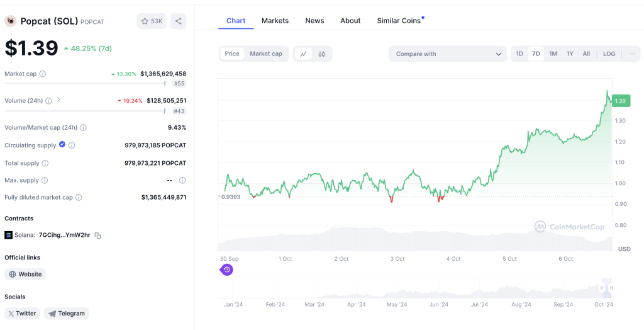Open the Compare with dropdown
The height and width of the screenshot is (330, 644).
448,54
